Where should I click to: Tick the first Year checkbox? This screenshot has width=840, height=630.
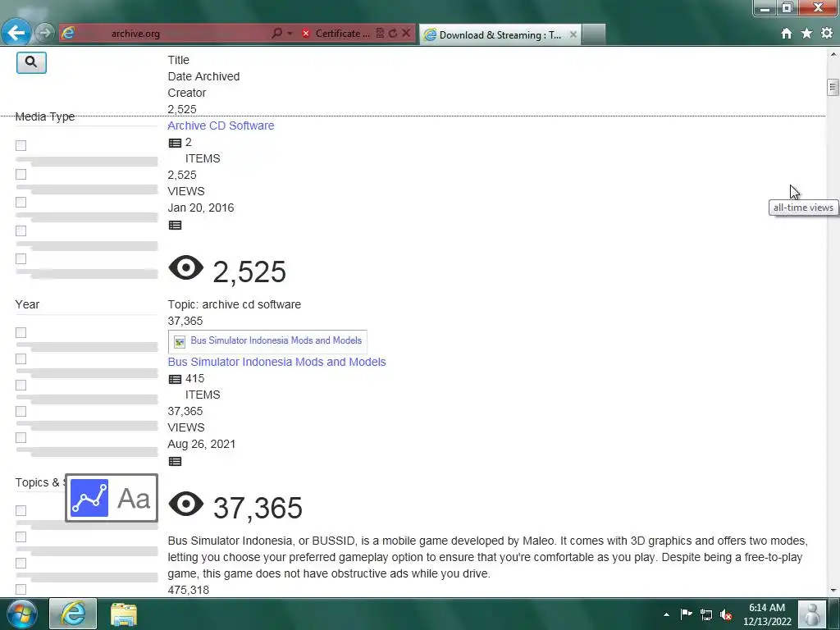(21, 333)
